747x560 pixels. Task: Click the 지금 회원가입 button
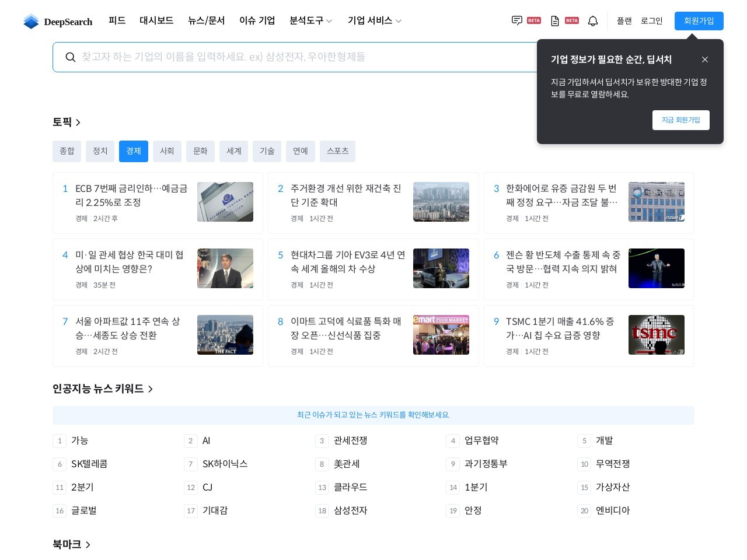pyautogui.click(x=681, y=120)
